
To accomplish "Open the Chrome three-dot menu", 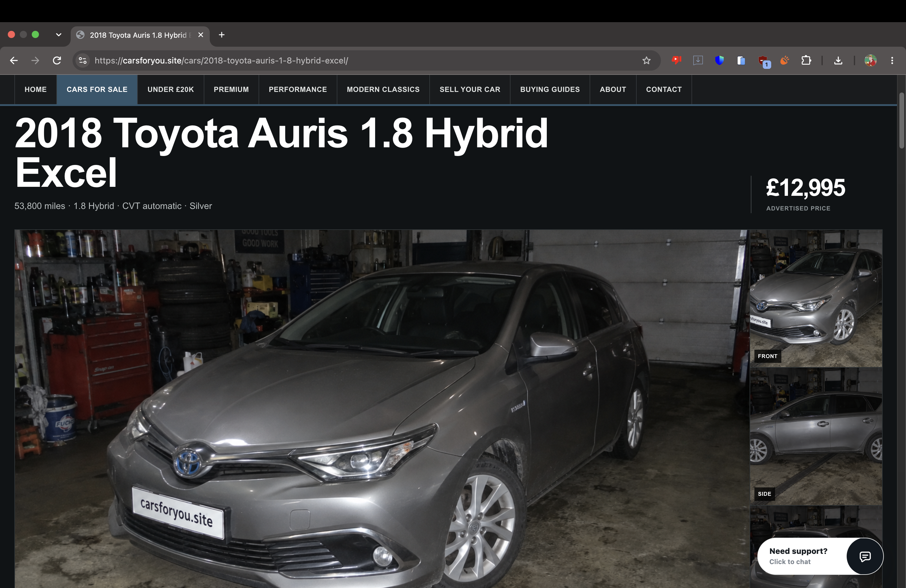I will pyautogui.click(x=892, y=60).
